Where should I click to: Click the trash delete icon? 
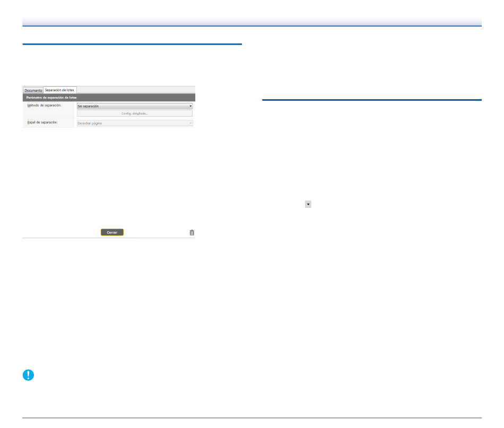pyautogui.click(x=192, y=233)
